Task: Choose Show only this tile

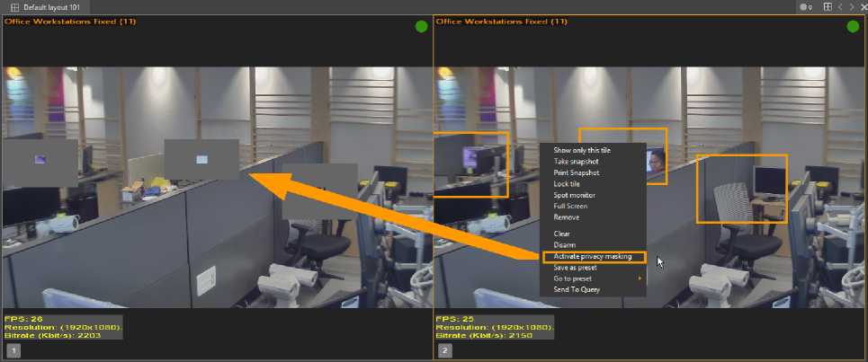Action: coord(587,150)
